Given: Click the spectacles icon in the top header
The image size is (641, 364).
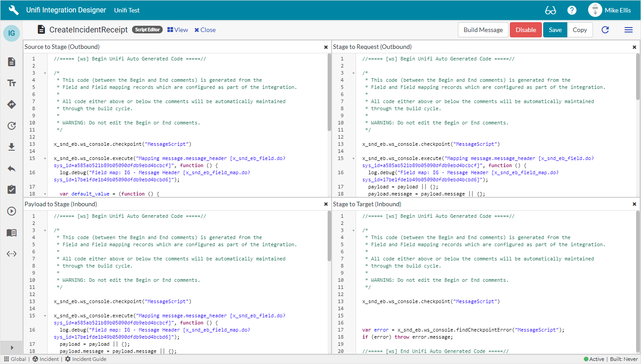Looking at the screenshot, I should (x=551, y=10).
